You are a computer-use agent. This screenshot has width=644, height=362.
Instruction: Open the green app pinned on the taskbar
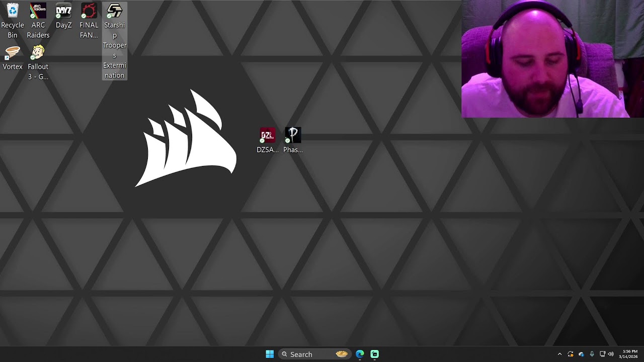click(x=375, y=354)
